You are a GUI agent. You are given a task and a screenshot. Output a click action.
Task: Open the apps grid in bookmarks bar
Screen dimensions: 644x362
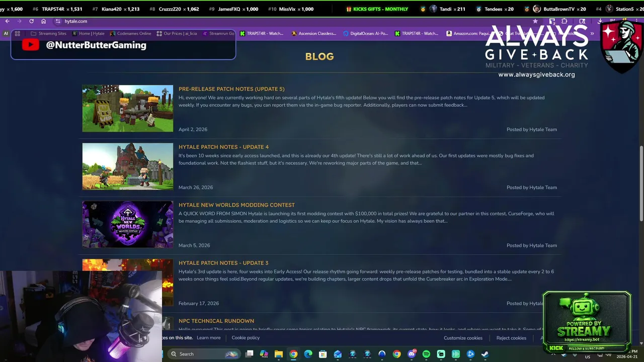[17, 33]
